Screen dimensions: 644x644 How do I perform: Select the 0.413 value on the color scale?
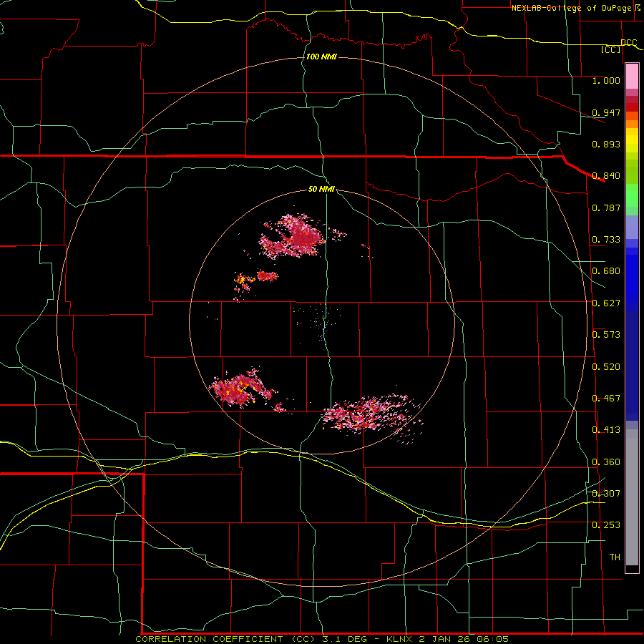tap(606, 430)
